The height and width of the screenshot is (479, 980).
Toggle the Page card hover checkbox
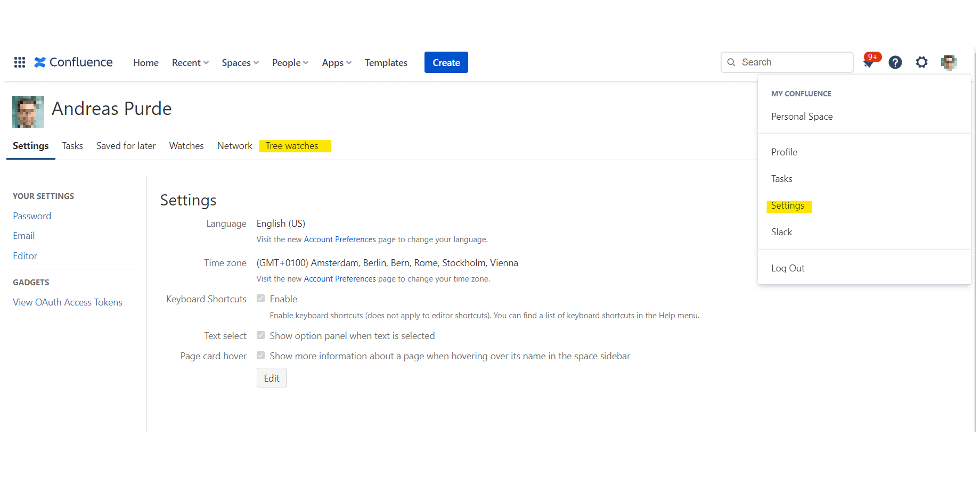tap(261, 356)
